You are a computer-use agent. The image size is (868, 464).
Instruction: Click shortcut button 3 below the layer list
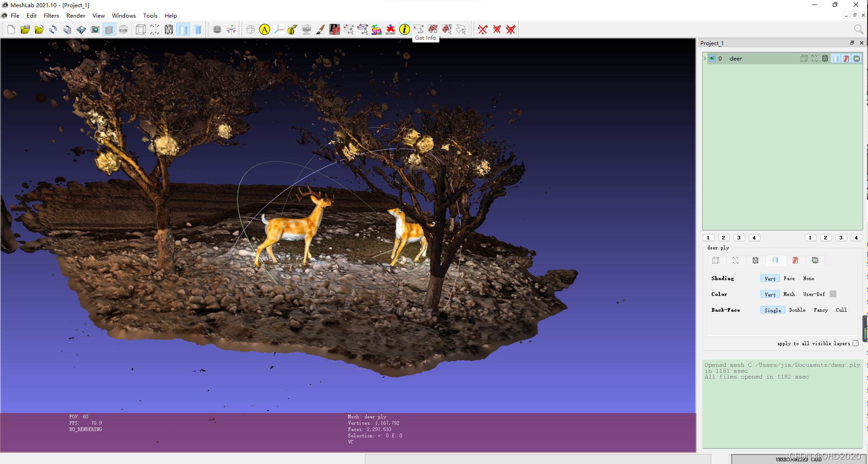click(739, 237)
